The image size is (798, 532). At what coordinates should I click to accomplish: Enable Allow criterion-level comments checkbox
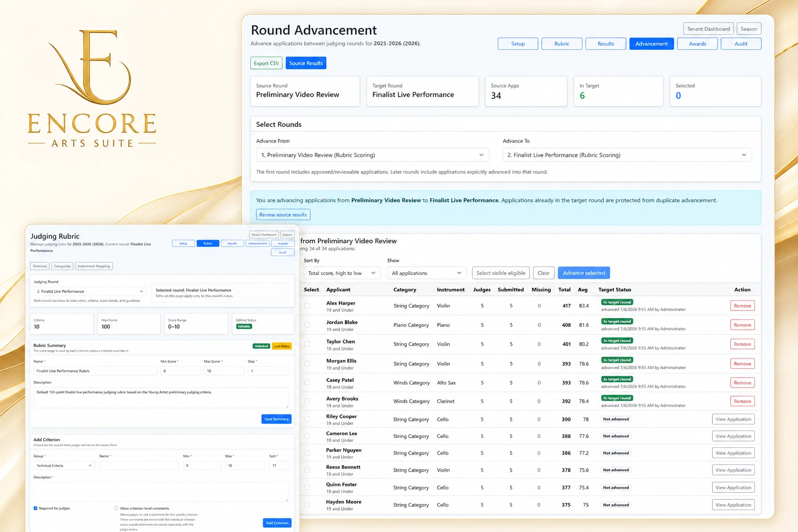pos(116,508)
